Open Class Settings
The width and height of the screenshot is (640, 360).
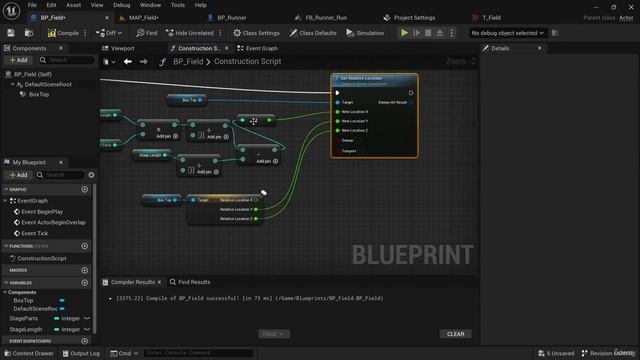point(256,33)
